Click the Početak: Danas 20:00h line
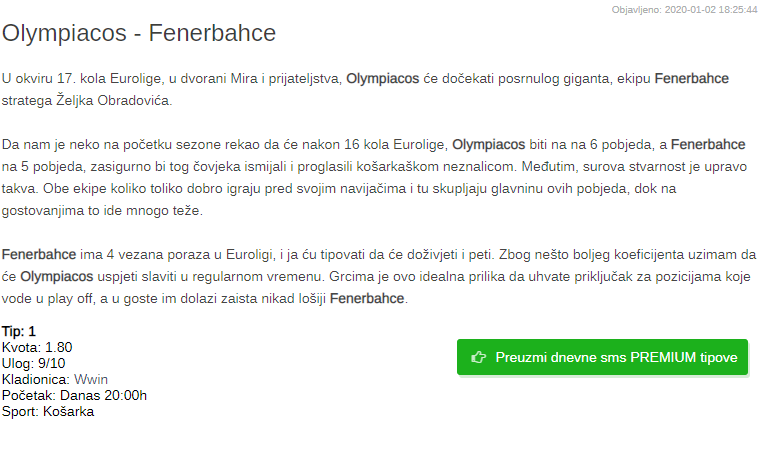Viewport: 779px width, 462px height. tap(75, 395)
